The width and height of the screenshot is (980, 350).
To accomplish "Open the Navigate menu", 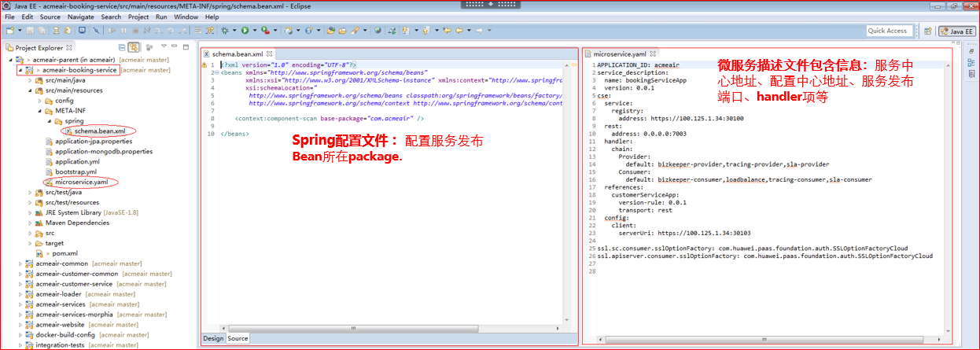I will [x=80, y=17].
